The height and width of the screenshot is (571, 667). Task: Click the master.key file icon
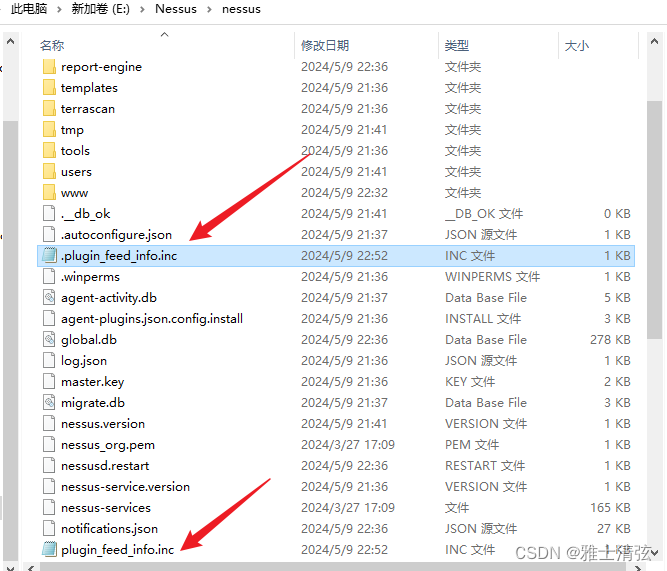tap(49, 382)
